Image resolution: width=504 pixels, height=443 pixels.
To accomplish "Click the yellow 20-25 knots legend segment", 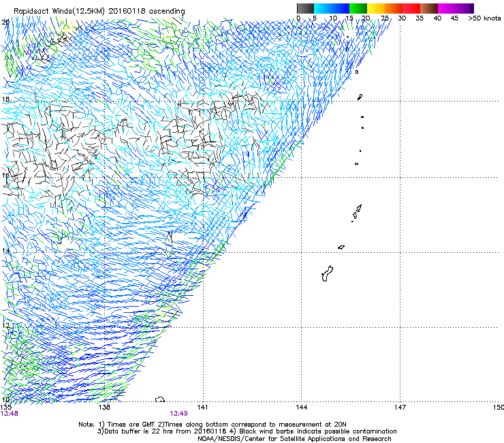I will (x=376, y=8).
